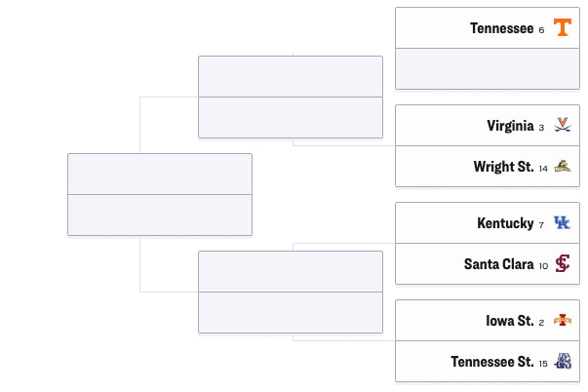Click the Tennessee St. team logo
The image size is (588, 392).
pos(562,362)
